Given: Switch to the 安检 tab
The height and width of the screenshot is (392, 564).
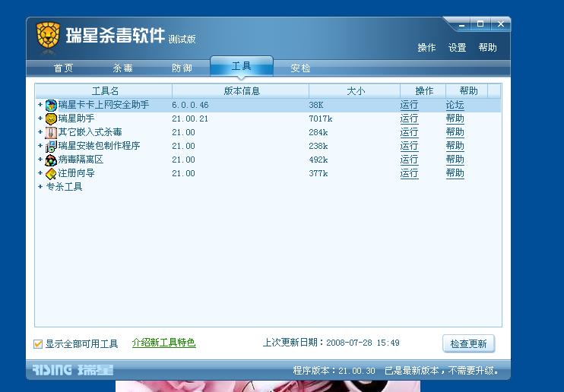Looking at the screenshot, I should click(x=300, y=68).
